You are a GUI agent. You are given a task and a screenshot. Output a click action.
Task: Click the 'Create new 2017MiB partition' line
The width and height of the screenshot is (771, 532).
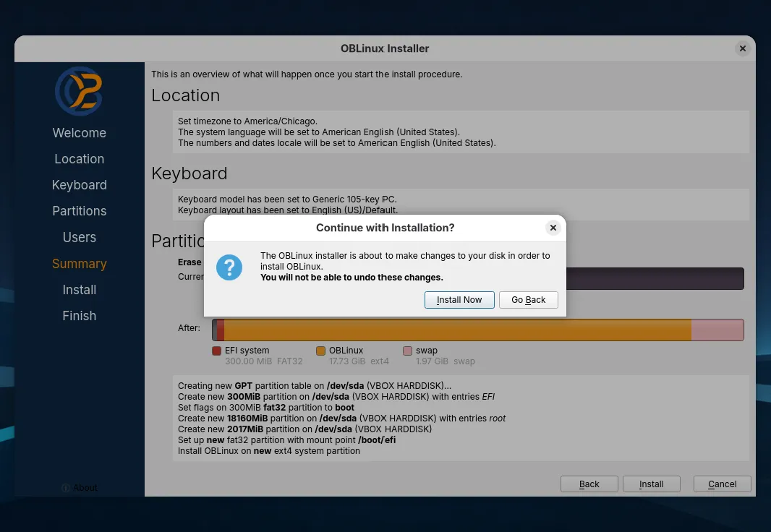click(305, 429)
